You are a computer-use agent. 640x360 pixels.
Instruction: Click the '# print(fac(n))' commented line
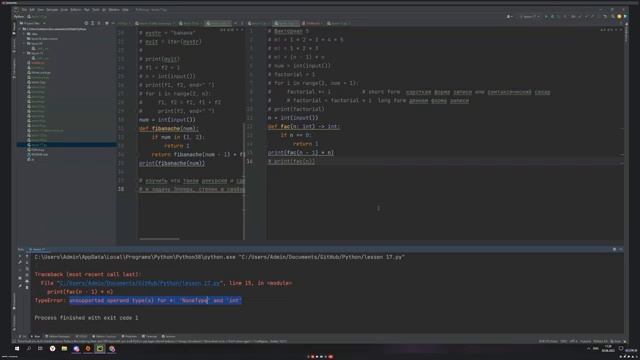click(291, 161)
